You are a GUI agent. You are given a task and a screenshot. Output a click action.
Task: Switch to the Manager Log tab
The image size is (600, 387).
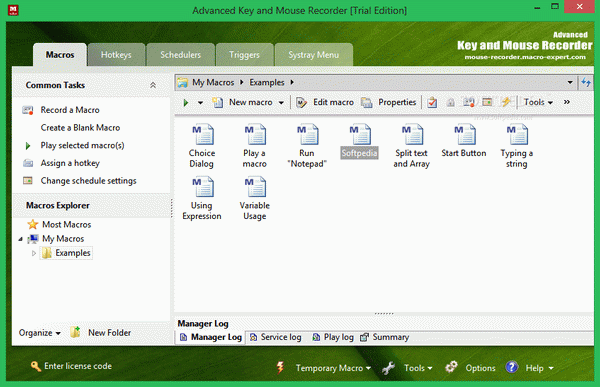[x=210, y=337]
